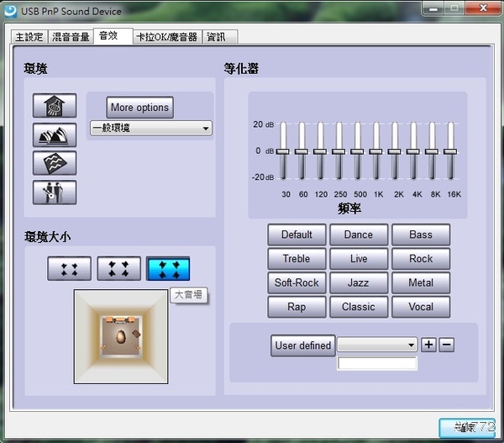Choose the small environment size button
This screenshot has width=504, height=443.
(x=69, y=268)
